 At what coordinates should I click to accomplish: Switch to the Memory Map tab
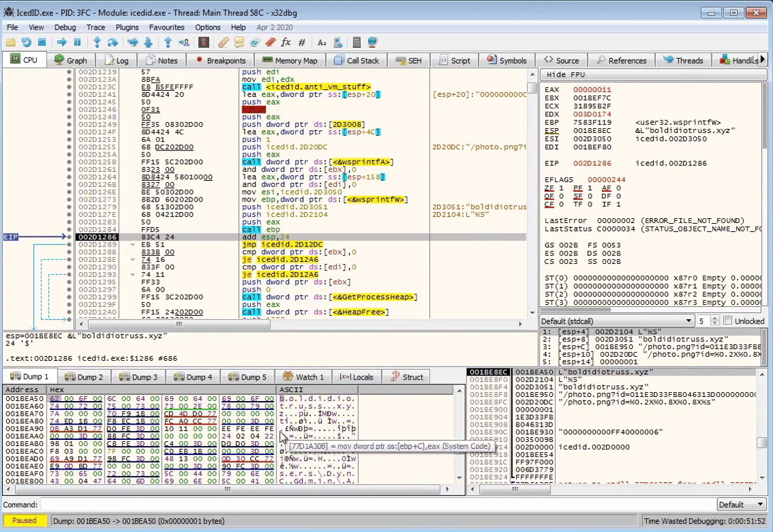click(290, 60)
